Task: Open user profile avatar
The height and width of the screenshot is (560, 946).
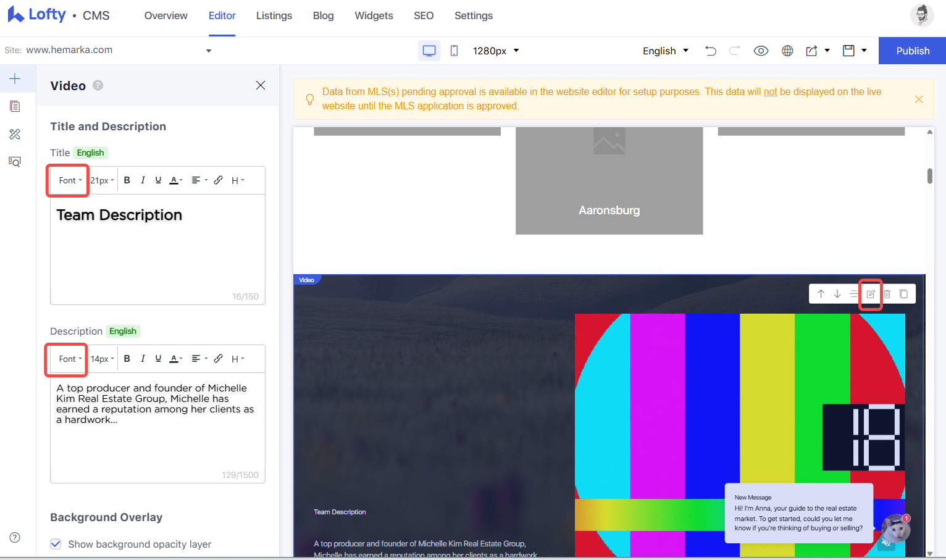Action: (x=922, y=15)
